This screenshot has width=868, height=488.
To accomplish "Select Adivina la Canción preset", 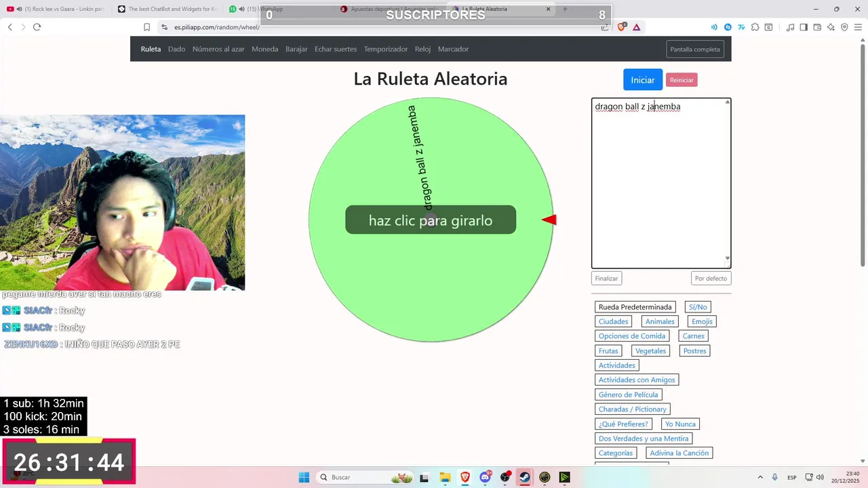I will [679, 453].
